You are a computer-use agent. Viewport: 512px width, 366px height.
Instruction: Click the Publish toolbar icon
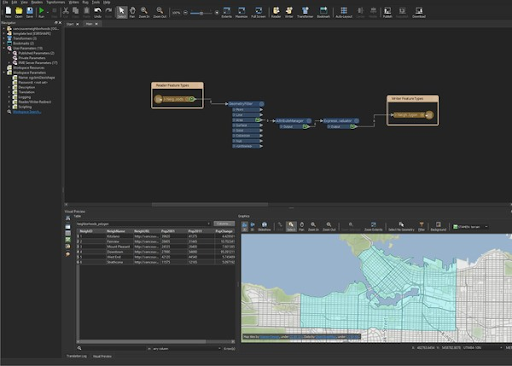click(387, 12)
